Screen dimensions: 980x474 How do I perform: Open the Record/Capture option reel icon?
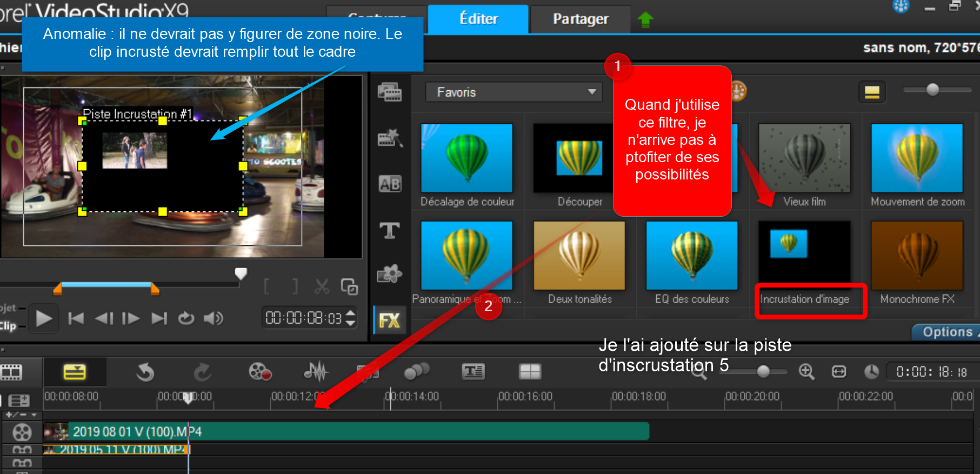[x=259, y=372]
